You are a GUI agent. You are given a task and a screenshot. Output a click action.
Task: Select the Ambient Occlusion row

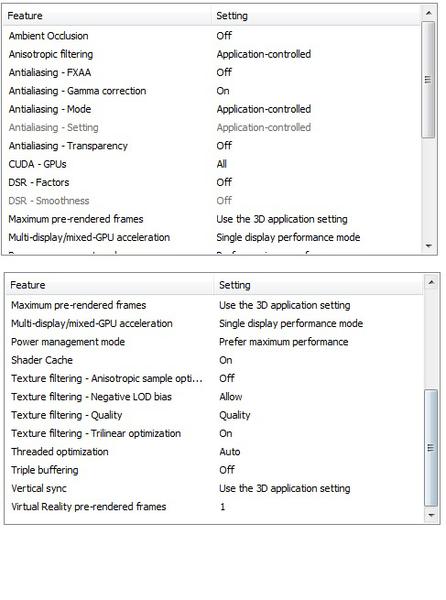tap(212, 36)
